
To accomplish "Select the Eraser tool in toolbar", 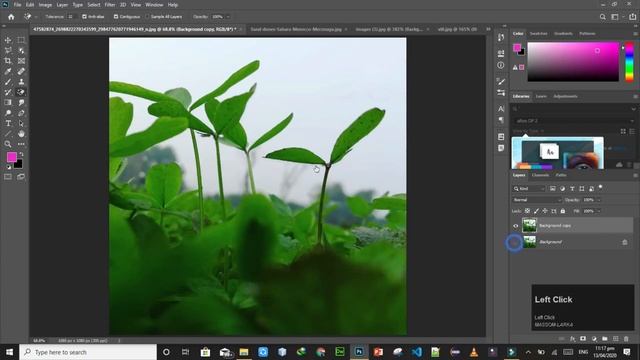I will point(21,92).
